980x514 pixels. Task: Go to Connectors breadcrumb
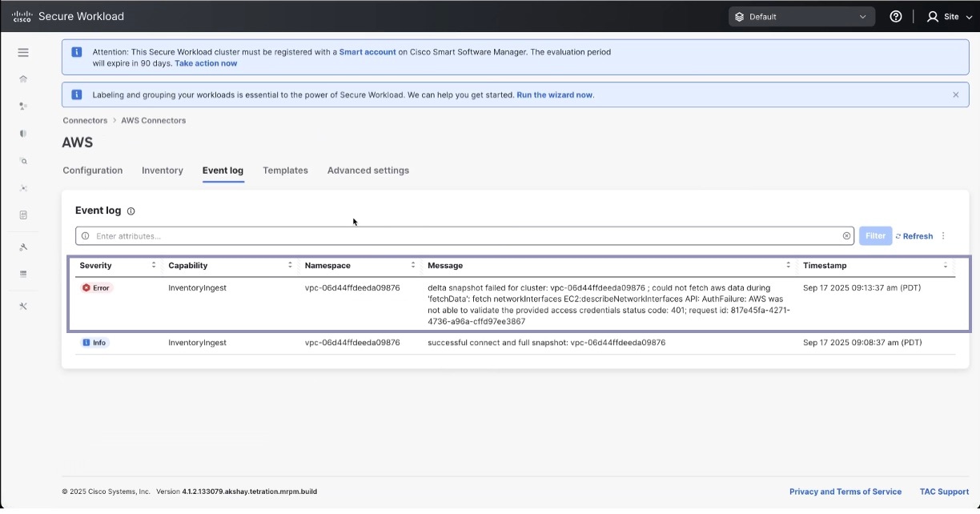(x=85, y=121)
